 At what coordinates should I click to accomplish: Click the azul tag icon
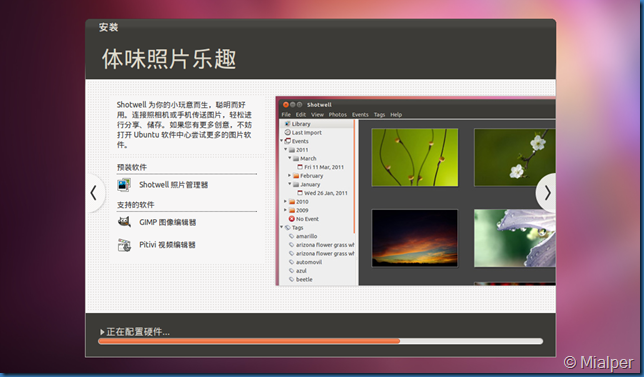click(x=292, y=271)
